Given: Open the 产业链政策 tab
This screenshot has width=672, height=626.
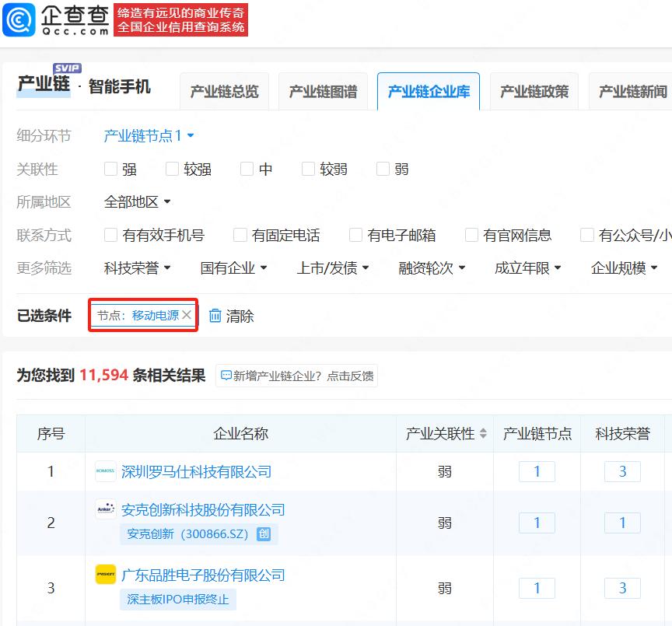Looking at the screenshot, I should coord(534,92).
